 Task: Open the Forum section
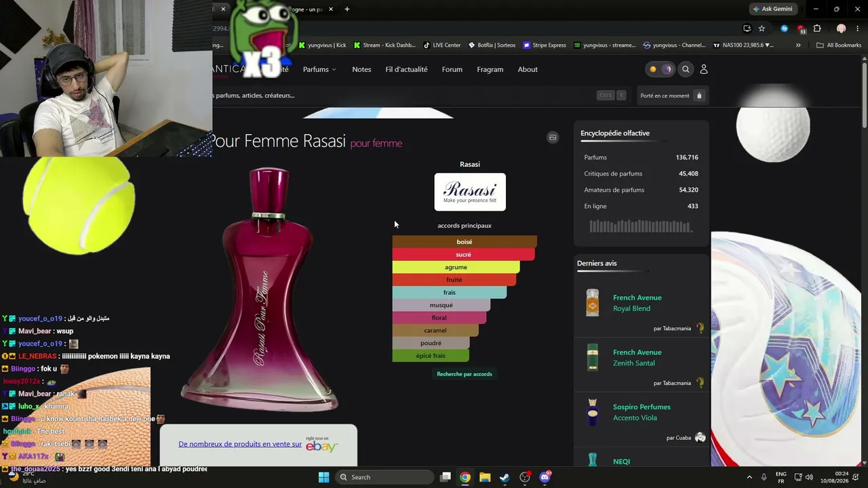[452, 69]
